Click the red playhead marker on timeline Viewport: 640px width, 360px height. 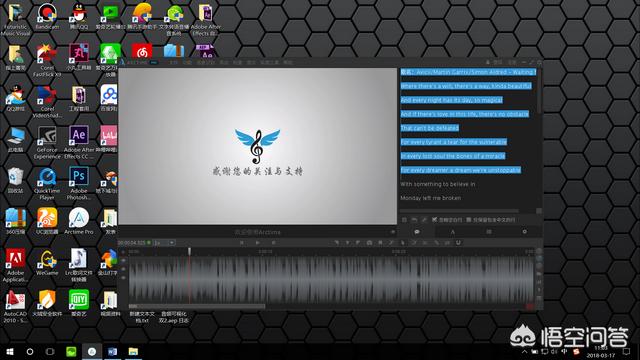pyautogui.click(x=189, y=251)
